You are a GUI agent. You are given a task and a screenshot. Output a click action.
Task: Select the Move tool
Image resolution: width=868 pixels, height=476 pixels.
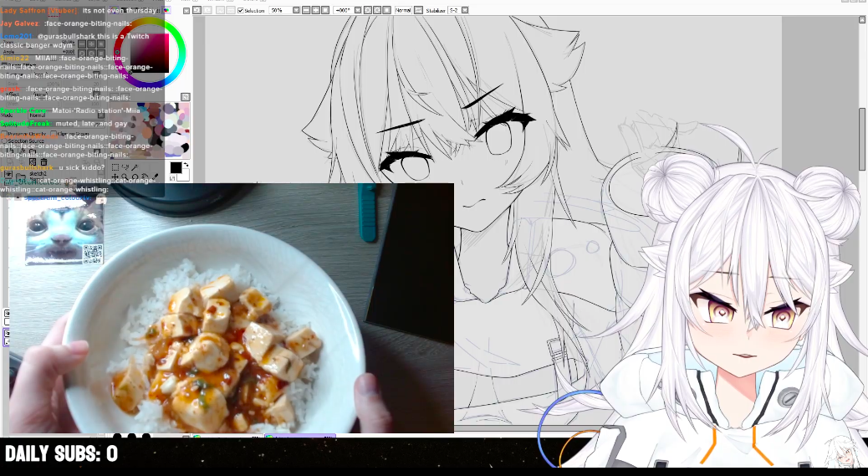click(115, 177)
